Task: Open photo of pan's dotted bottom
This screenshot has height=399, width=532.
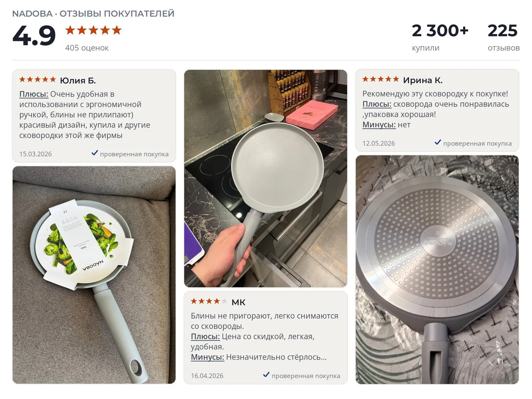Action: pyautogui.click(x=437, y=270)
